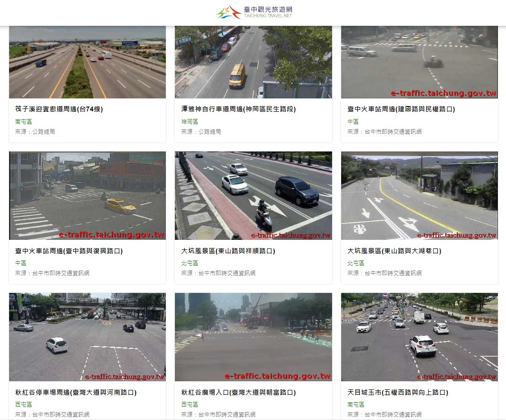
Task: Select the 西屯區 tag under 秋紅谷停車場周邊
Action: coord(23,405)
